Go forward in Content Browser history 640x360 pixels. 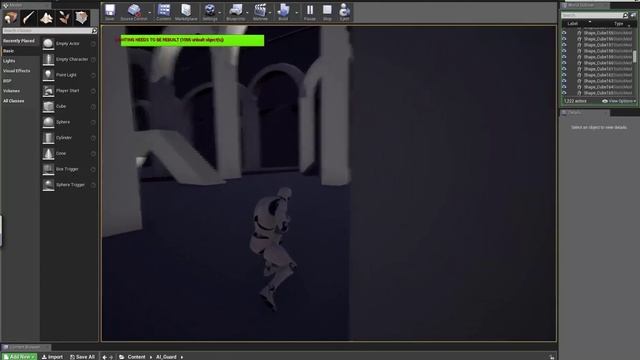click(x=111, y=357)
